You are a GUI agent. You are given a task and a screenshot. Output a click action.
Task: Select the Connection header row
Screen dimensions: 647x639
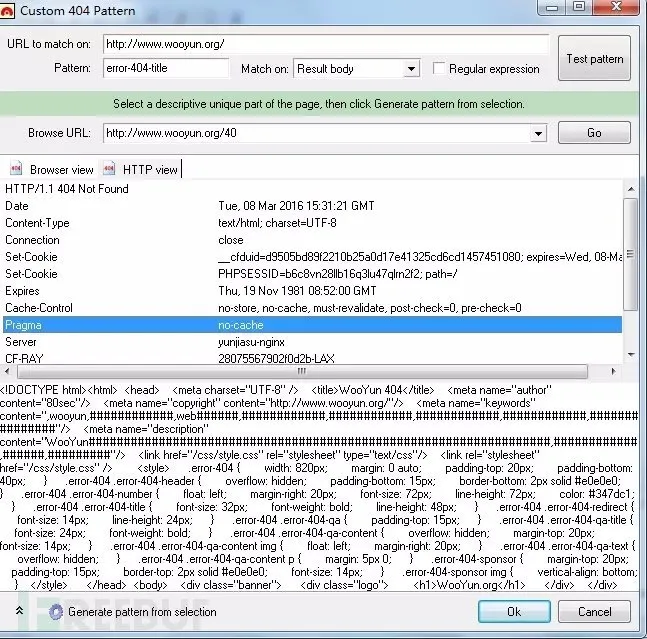click(x=312, y=240)
